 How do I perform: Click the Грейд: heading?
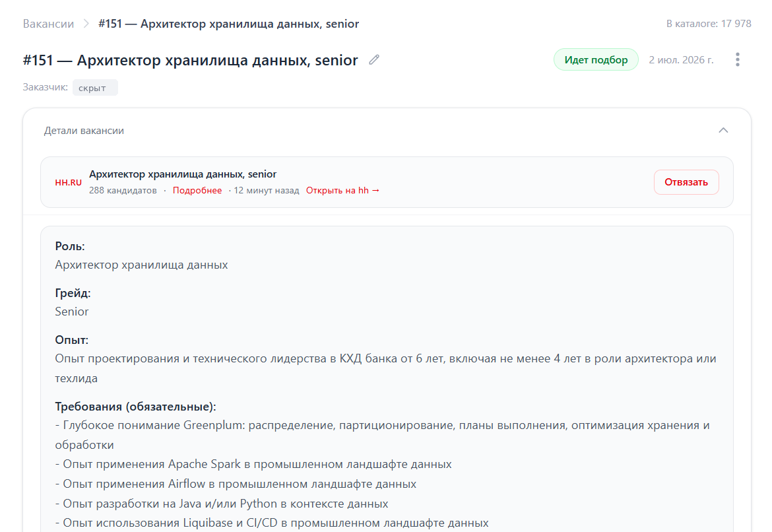click(x=73, y=293)
